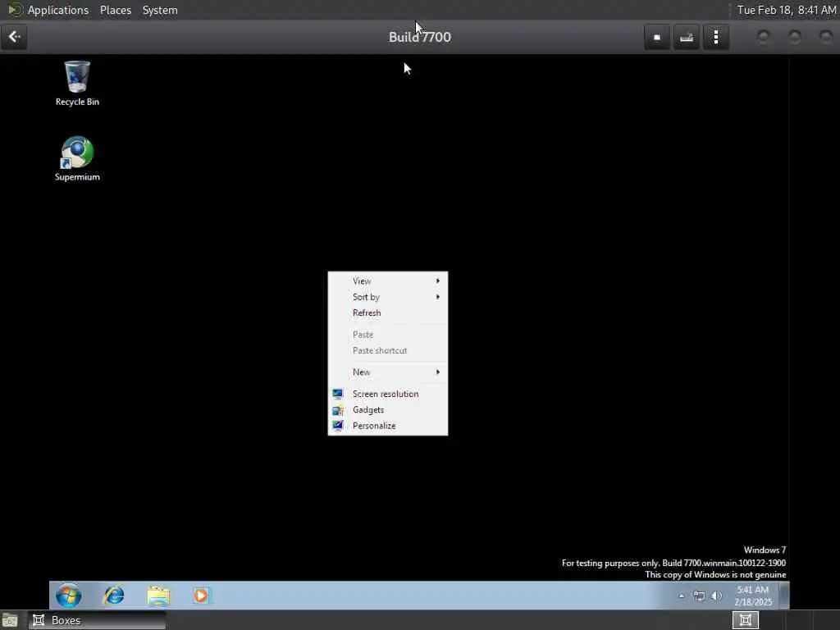The width and height of the screenshot is (840, 630).
Task: Click the Build 7700 window title
Action: tap(420, 37)
